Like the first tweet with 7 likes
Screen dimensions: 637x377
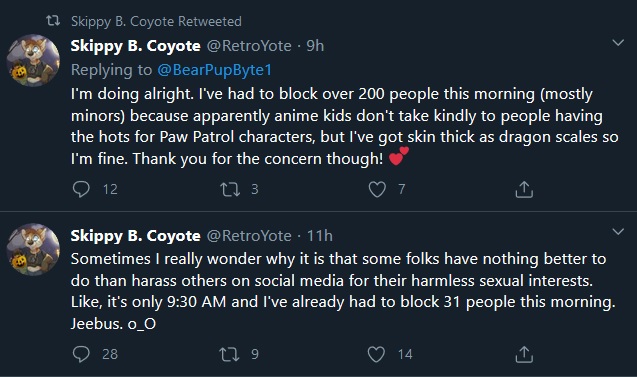377,189
